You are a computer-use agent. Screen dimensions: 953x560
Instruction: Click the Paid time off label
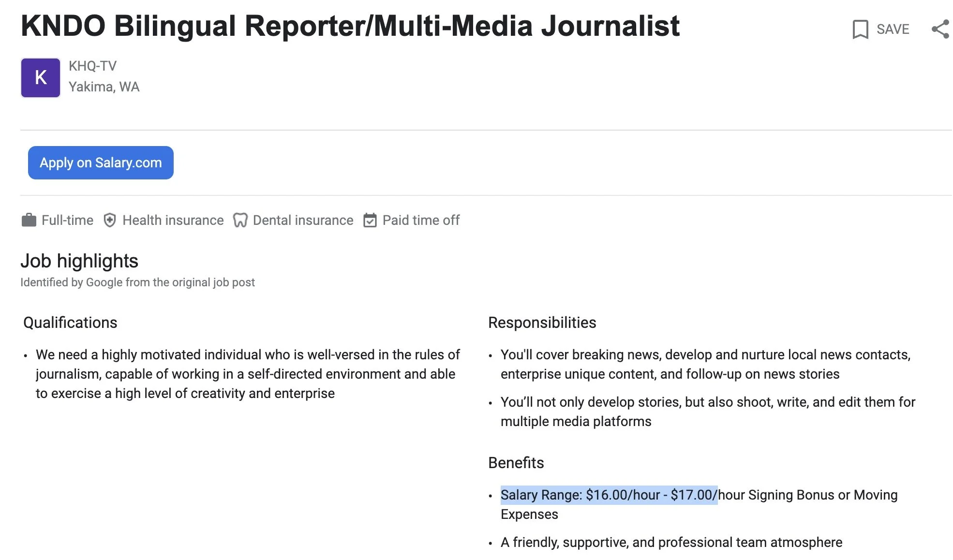click(421, 221)
